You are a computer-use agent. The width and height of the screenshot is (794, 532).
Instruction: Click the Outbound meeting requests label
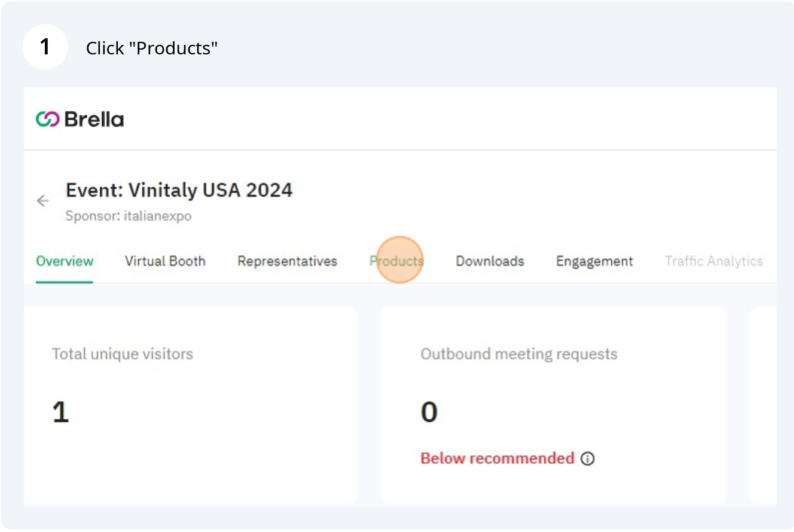click(519, 354)
